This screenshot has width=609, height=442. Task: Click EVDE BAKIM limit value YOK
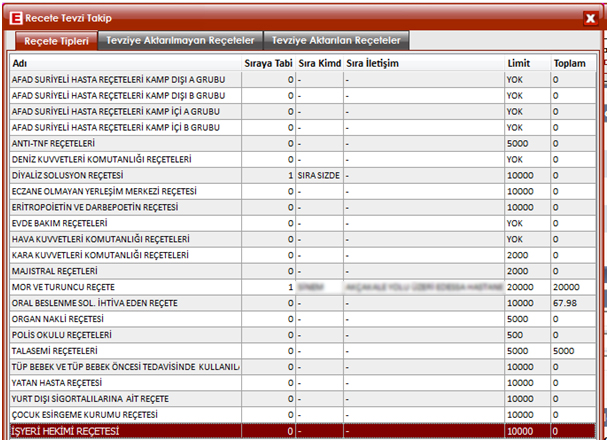[x=515, y=223]
